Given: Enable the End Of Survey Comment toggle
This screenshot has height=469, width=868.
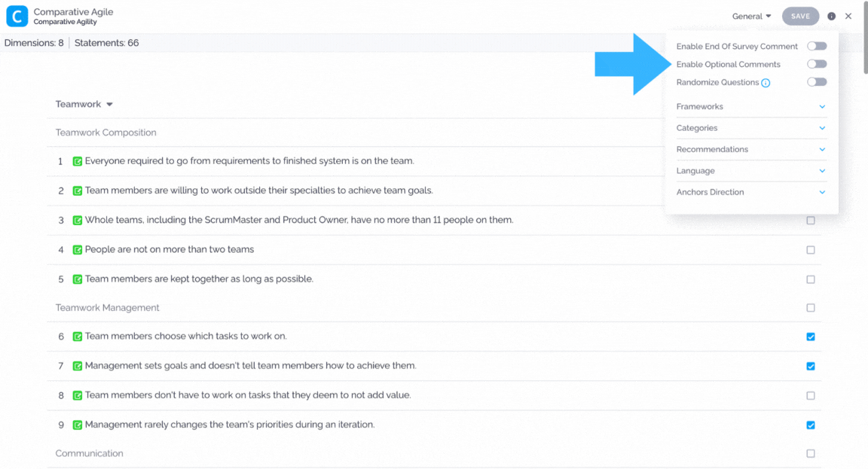Looking at the screenshot, I should click(x=817, y=46).
